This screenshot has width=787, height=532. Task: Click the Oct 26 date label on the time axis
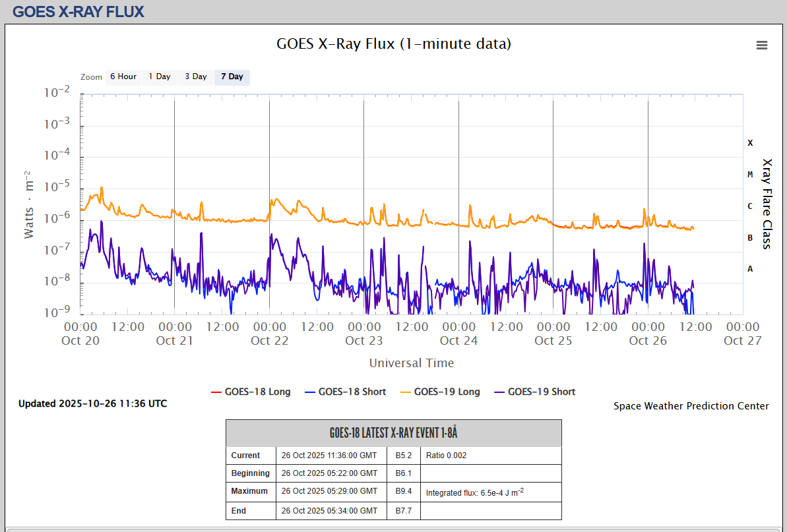pos(648,341)
